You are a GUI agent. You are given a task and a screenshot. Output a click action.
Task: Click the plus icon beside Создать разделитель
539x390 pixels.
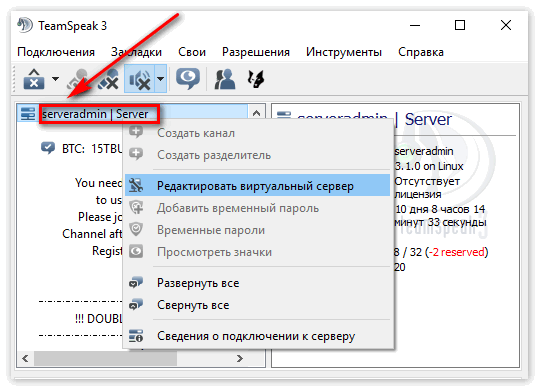pyautogui.click(x=136, y=154)
